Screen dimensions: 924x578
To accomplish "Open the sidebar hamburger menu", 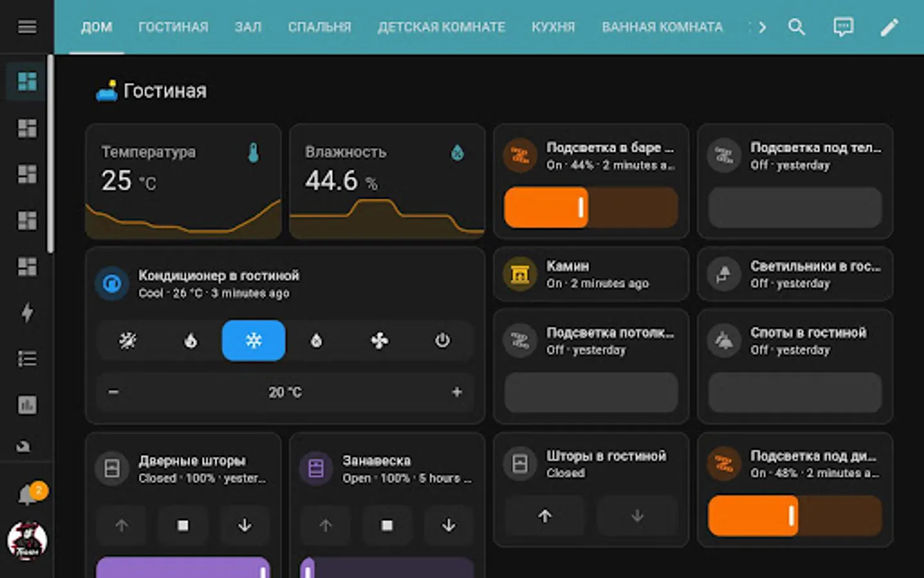I will pyautogui.click(x=26, y=26).
